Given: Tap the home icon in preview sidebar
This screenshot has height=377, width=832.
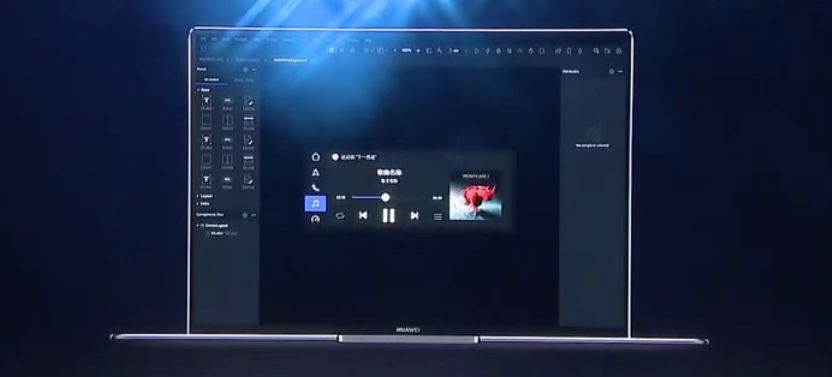Looking at the screenshot, I should click(316, 157).
